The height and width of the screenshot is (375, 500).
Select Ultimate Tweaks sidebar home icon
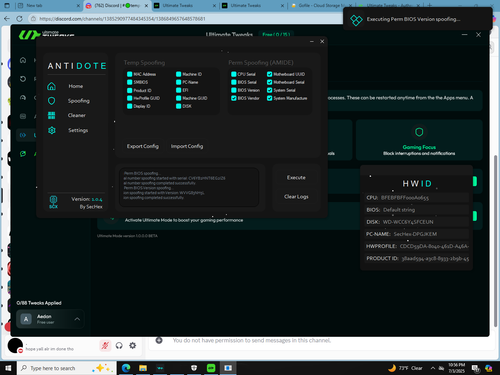[x=23, y=60]
